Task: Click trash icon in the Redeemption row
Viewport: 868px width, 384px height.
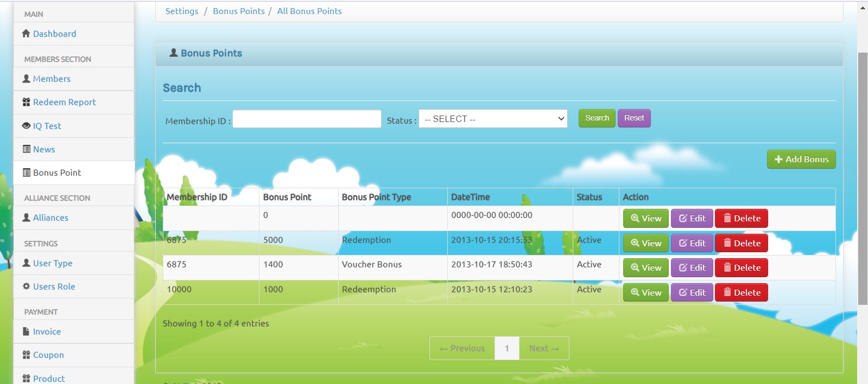Action: coord(727,292)
